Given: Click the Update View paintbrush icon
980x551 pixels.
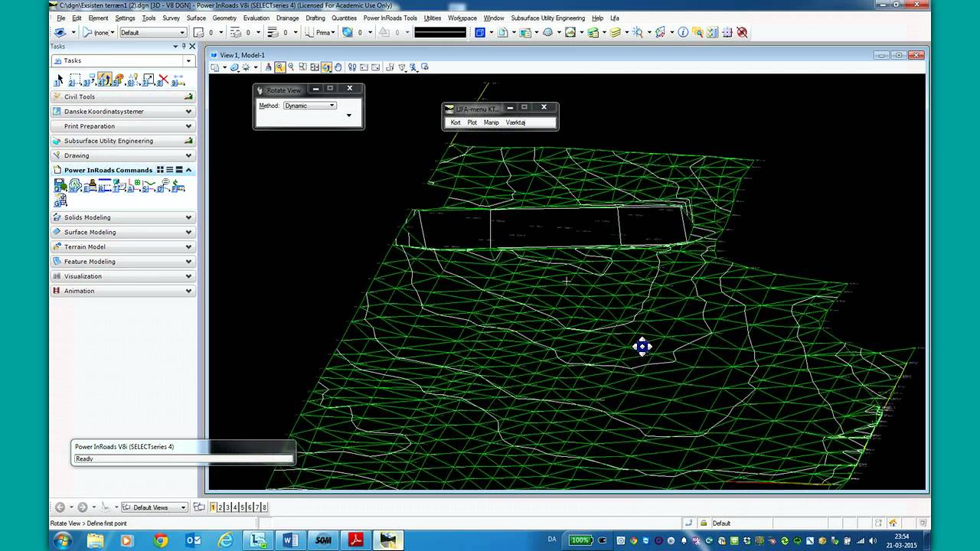Looking at the screenshot, I should click(269, 67).
